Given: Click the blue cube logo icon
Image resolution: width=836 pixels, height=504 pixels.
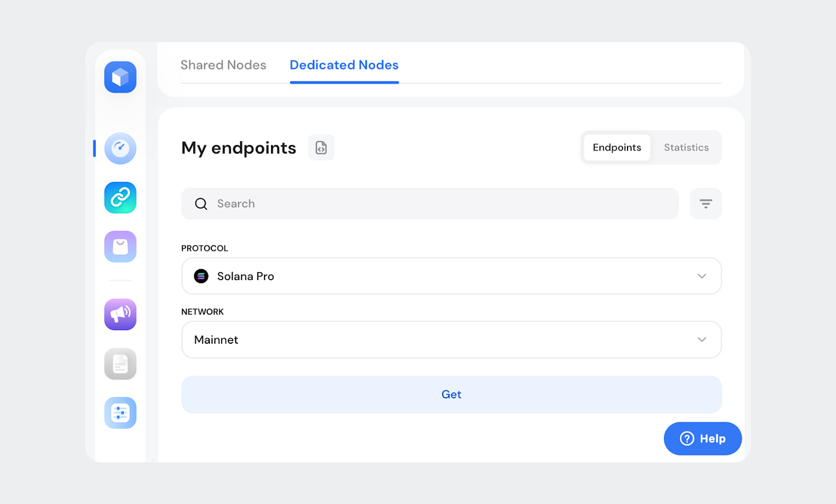Looking at the screenshot, I should pyautogui.click(x=120, y=77).
